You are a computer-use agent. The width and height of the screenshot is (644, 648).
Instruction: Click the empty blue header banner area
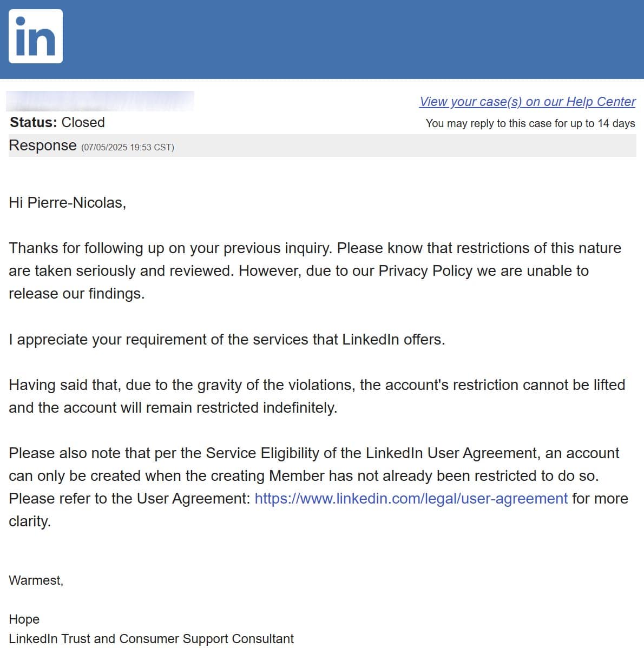[352, 39]
